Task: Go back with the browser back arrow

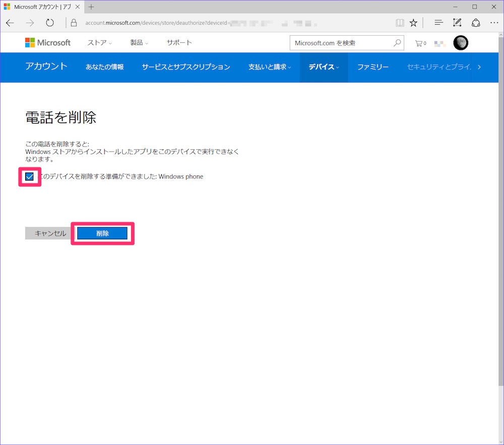Action: tap(10, 23)
